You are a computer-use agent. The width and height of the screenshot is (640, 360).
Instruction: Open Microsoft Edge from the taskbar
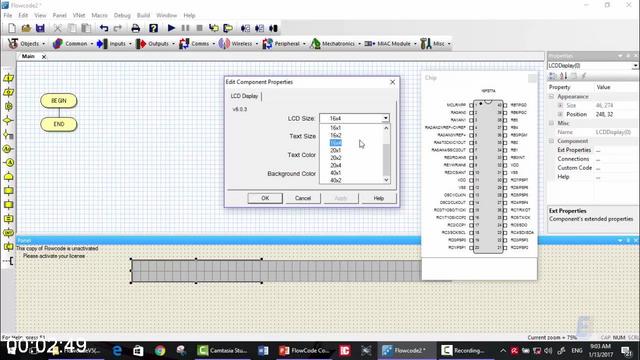point(117,350)
